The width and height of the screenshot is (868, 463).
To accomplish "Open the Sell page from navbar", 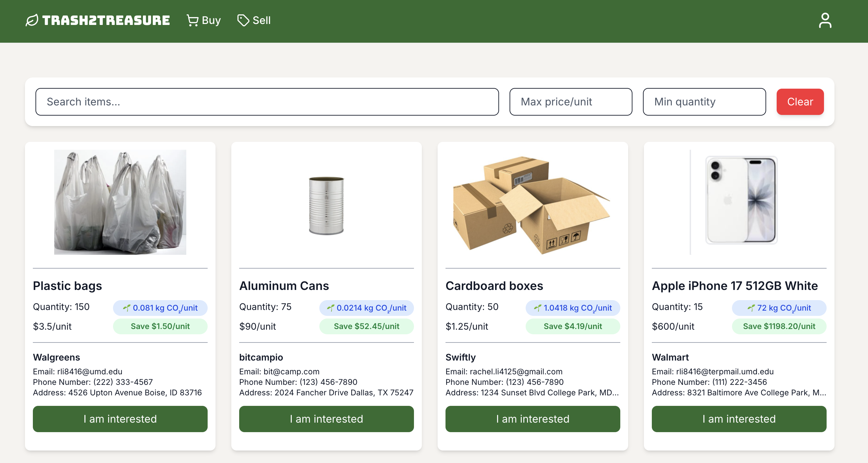I will [262, 20].
